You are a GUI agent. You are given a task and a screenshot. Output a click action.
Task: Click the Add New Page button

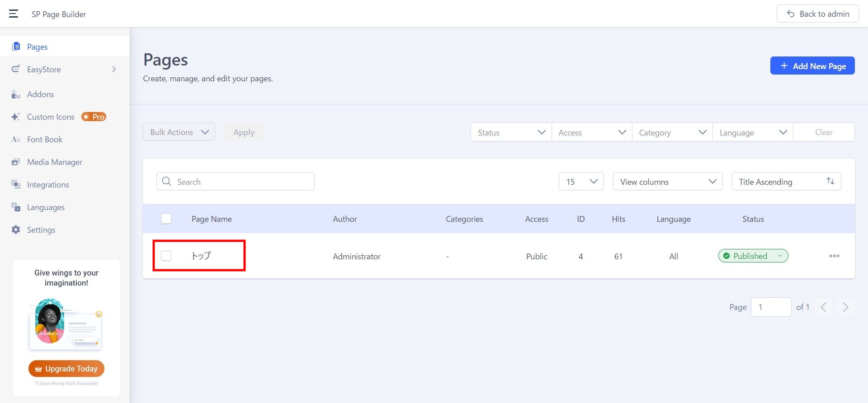coord(812,66)
